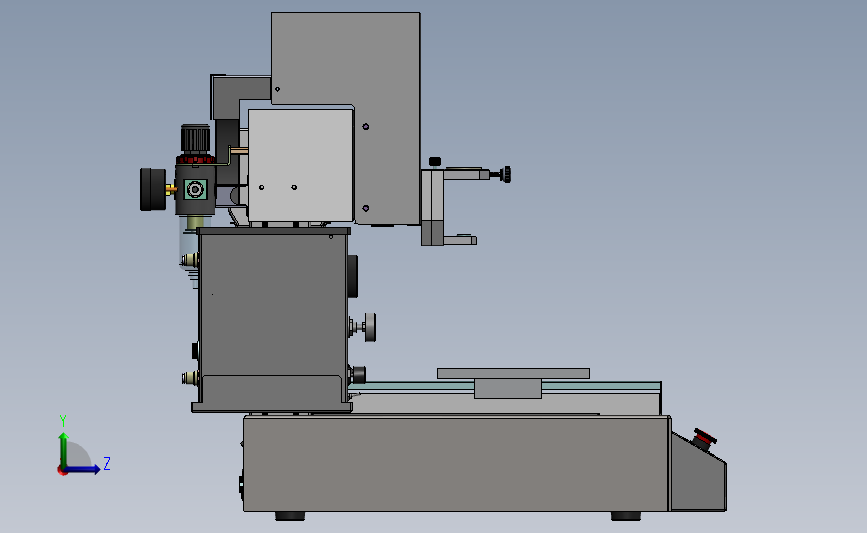
Task: Select the vertical gray clamp bracket
Action: tap(432, 207)
